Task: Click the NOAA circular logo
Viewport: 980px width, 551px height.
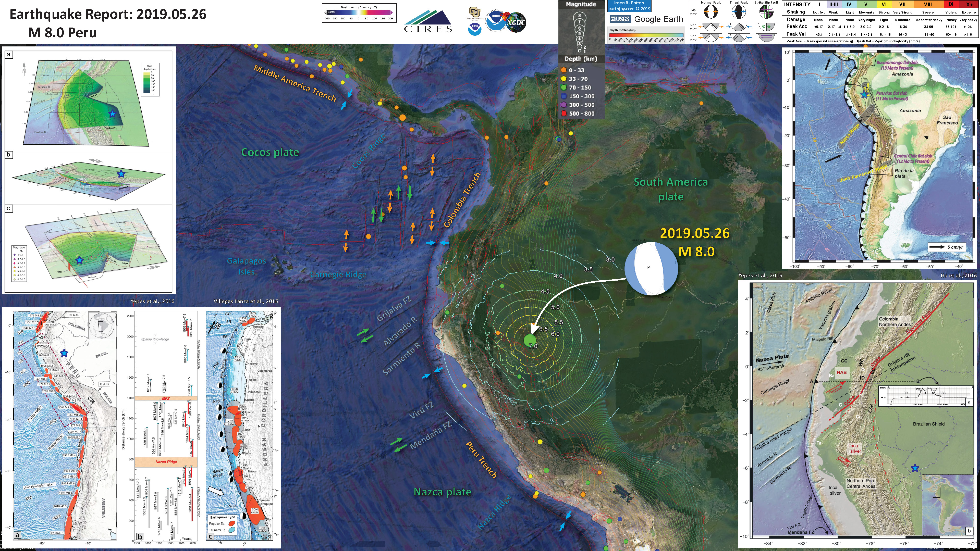Action: point(496,20)
